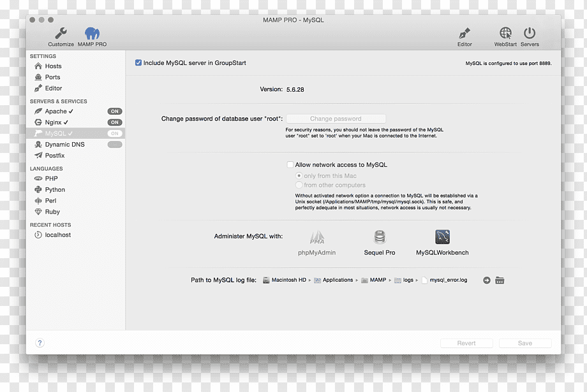Image resolution: width=587 pixels, height=392 pixels.
Task: Open the Customize wrench tool
Action: point(61,37)
